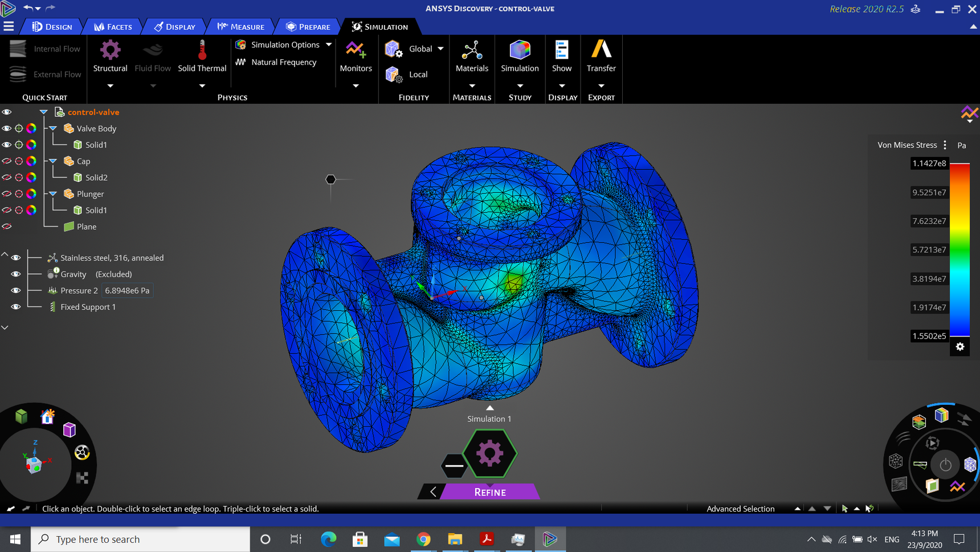This screenshot has height=552, width=980.
Task: Click the Home view icon
Action: tap(48, 416)
